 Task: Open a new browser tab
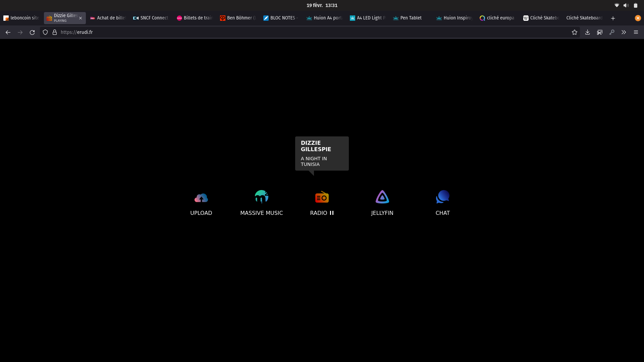(613, 18)
